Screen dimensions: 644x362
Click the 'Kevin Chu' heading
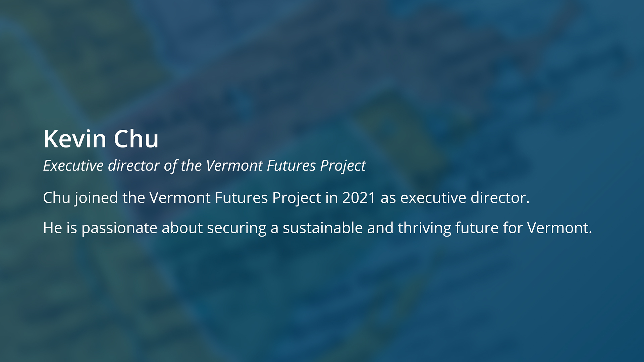click(x=101, y=138)
